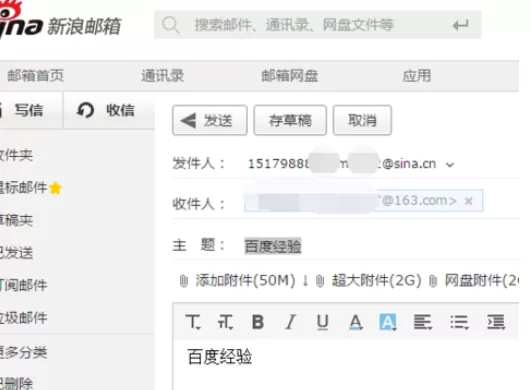Click the paperclip icon for 超大附件(2G)
Screen dimensions: 531x390
(x=320, y=281)
